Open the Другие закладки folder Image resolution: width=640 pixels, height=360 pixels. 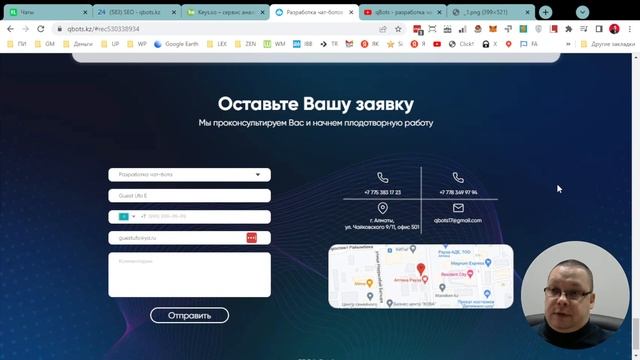tap(608, 44)
